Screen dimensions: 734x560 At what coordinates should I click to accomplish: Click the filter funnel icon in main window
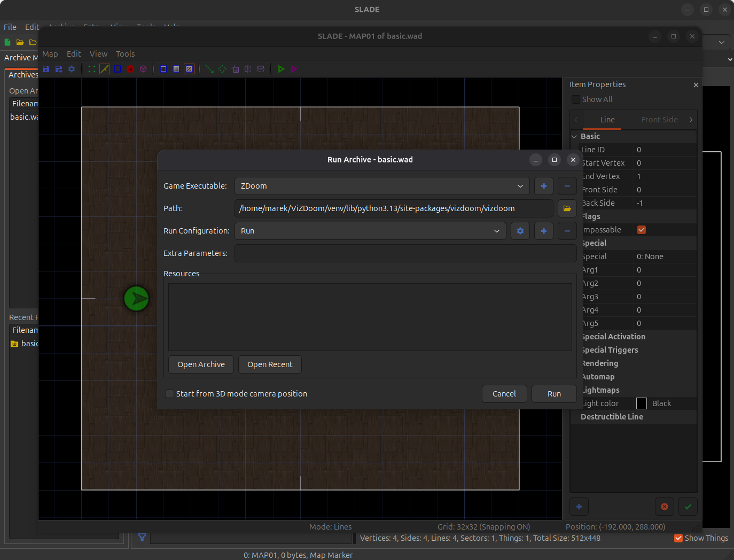[x=142, y=538]
